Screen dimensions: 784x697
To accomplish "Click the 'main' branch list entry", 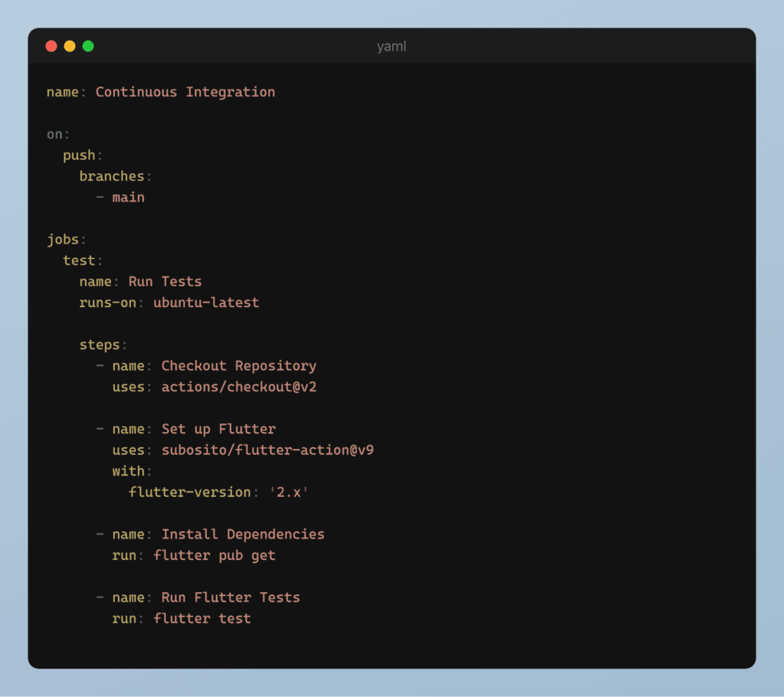I will 128,198.
